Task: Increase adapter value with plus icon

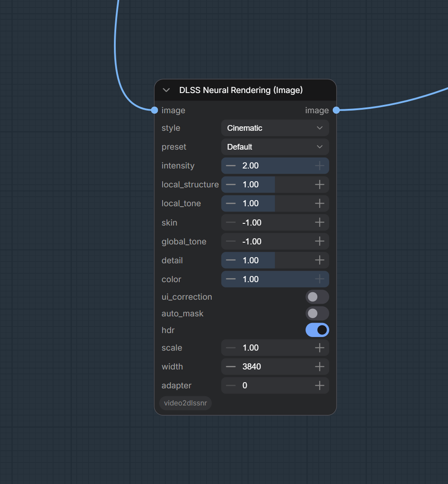Action: click(x=320, y=386)
